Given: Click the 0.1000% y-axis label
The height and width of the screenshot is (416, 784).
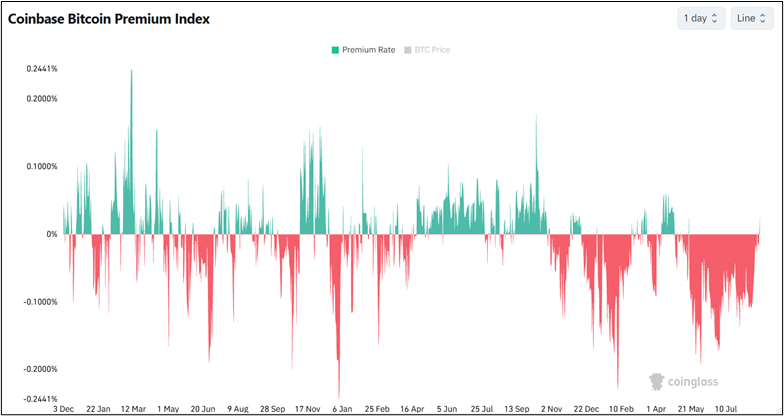Looking at the screenshot, I should coord(42,166).
